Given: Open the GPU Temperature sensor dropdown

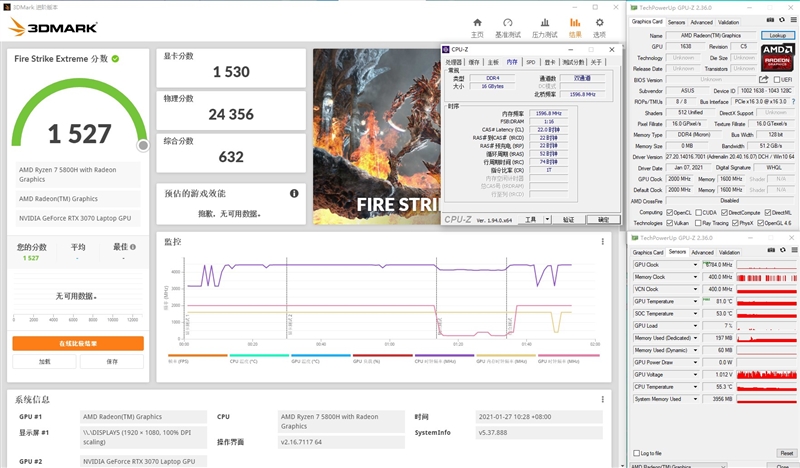Looking at the screenshot, I should 695,302.
